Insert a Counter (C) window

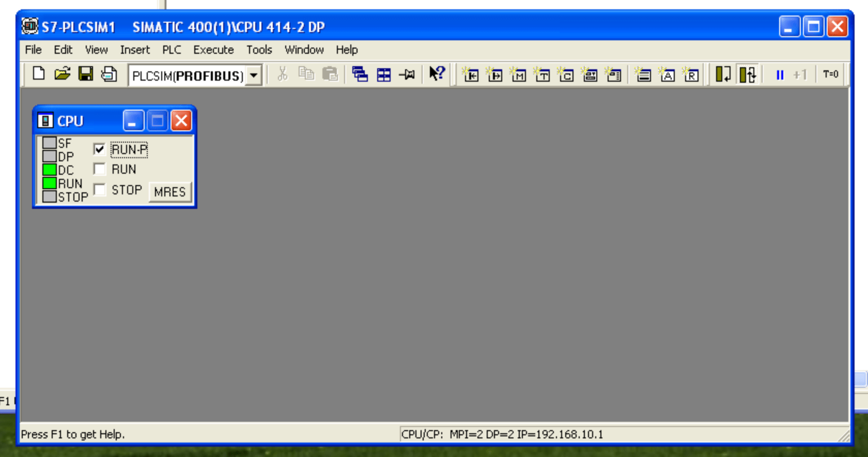566,74
